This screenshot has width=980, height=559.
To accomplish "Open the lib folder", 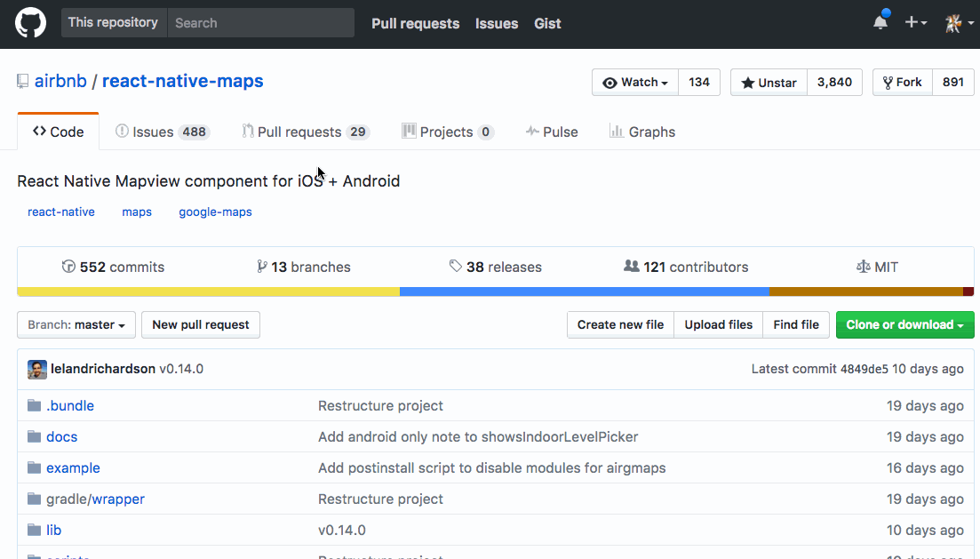I will (x=53, y=530).
